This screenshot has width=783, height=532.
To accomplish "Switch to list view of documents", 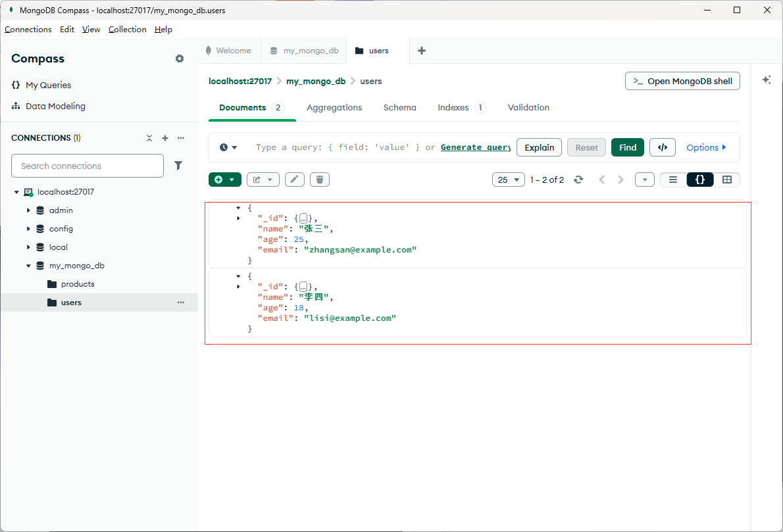I will 672,179.
